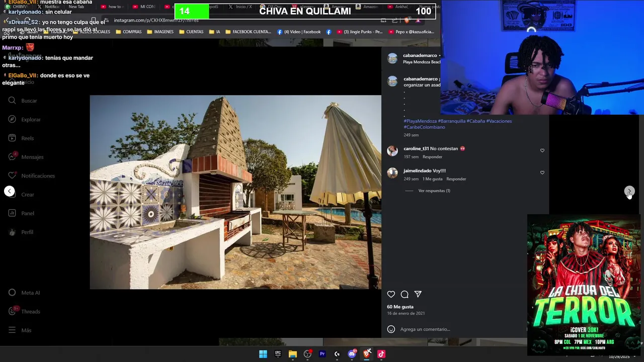The width and height of the screenshot is (644, 362).
Task: Open FACEBOOK CUENTA bookmarks folder
Action: point(249,32)
